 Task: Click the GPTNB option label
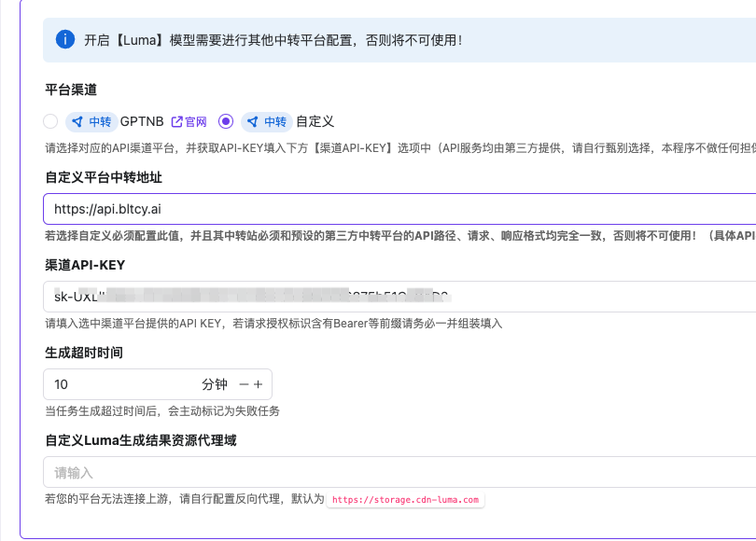pos(142,121)
